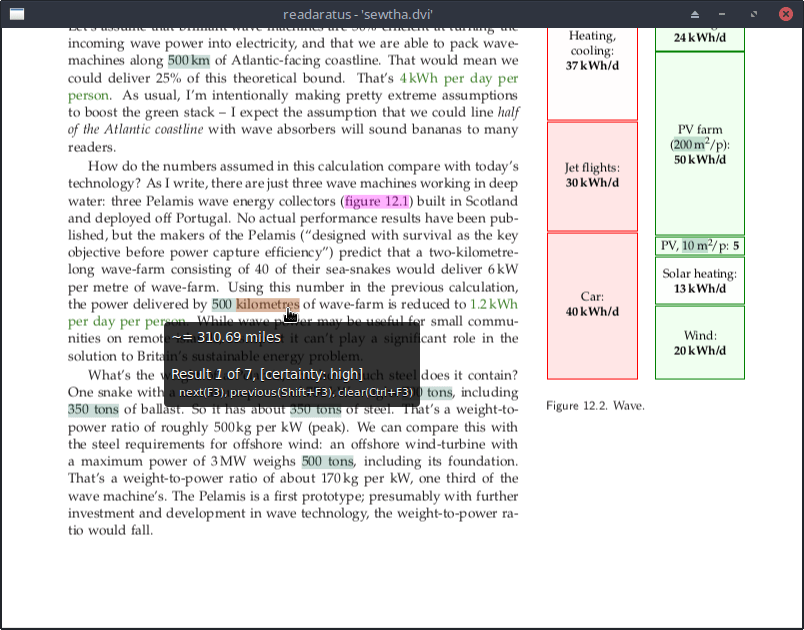Close the readaratus window
The height and width of the screenshot is (630, 804).
pos(786,14)
